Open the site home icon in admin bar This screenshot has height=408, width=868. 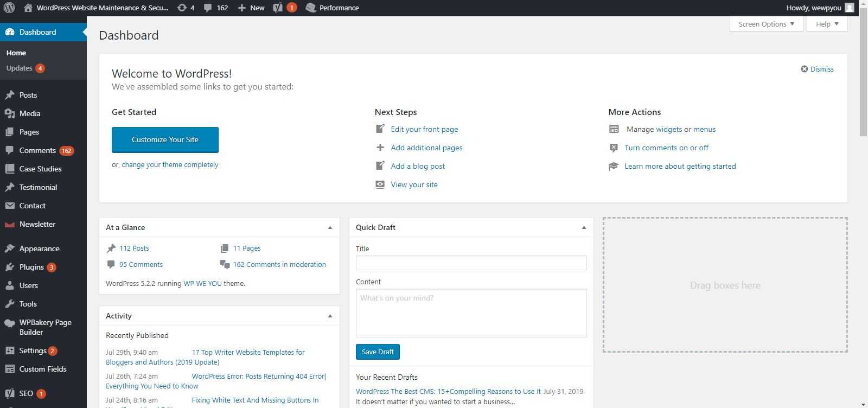pos(28,8)
